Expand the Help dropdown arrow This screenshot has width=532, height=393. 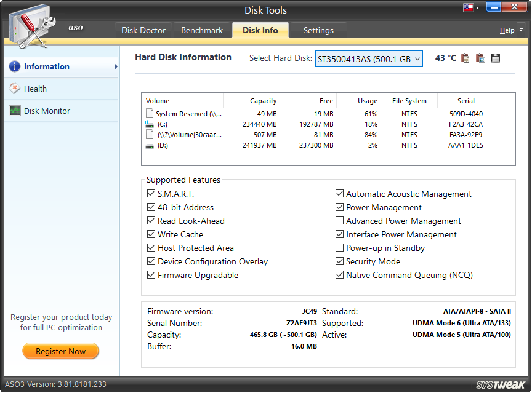point(520,30)
